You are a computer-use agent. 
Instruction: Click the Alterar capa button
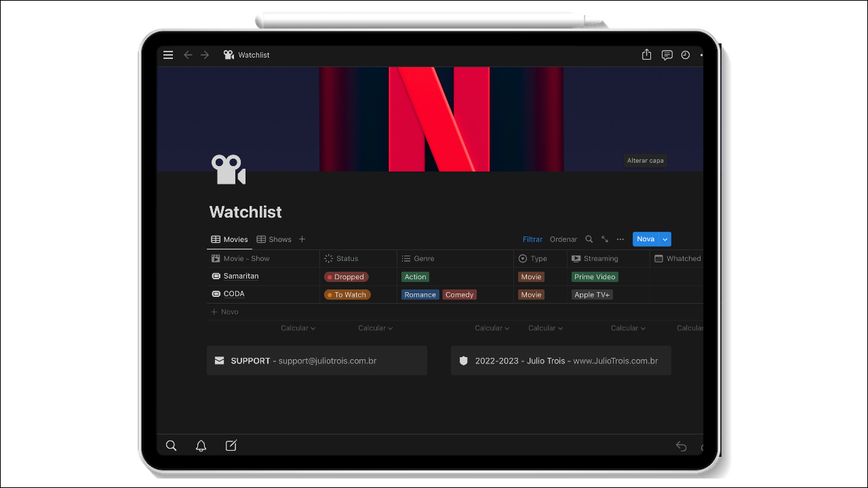pos(646,161)
